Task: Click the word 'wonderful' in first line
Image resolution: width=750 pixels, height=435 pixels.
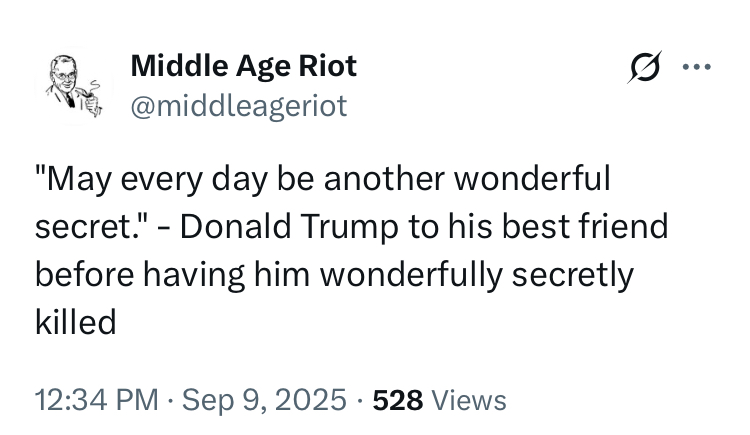Action: click(x=532, y=178)
